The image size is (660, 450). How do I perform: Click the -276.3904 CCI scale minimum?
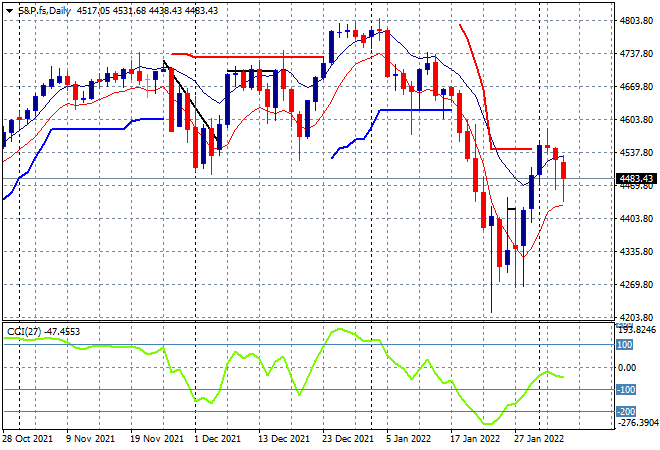(637, 423)
